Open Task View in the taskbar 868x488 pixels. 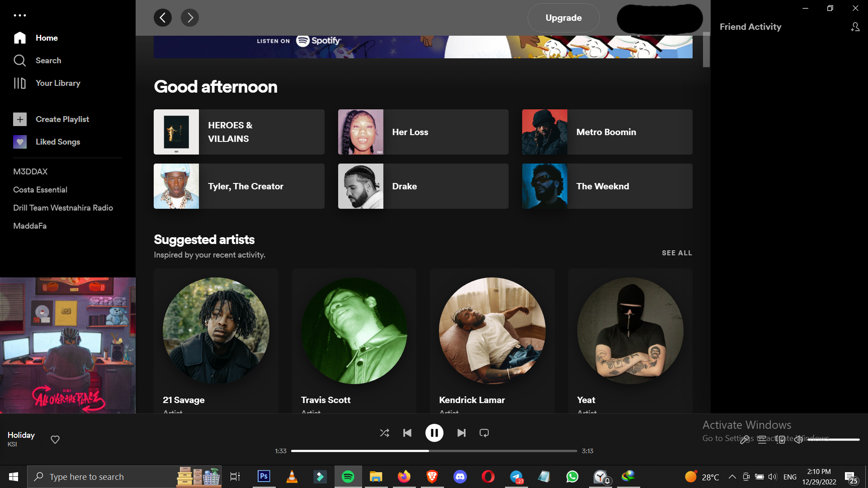point(235,477)
